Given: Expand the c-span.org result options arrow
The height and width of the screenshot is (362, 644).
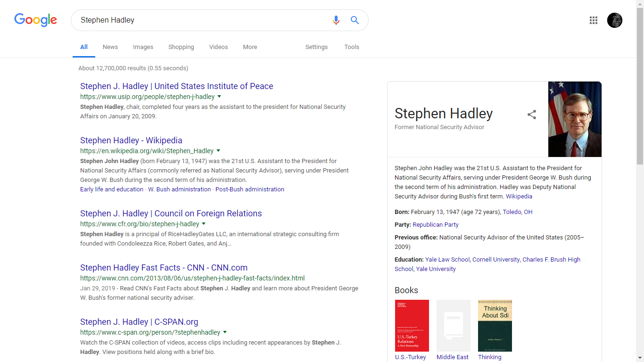Looking at the screenshot, I should pyautogui.click(x=225, y=332).
